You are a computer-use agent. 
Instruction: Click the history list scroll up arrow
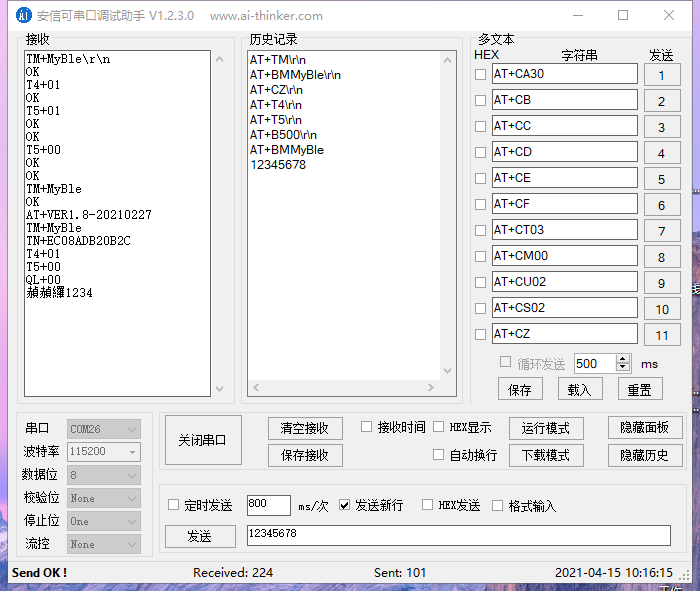pyautogui.click(x=448, y=60)
